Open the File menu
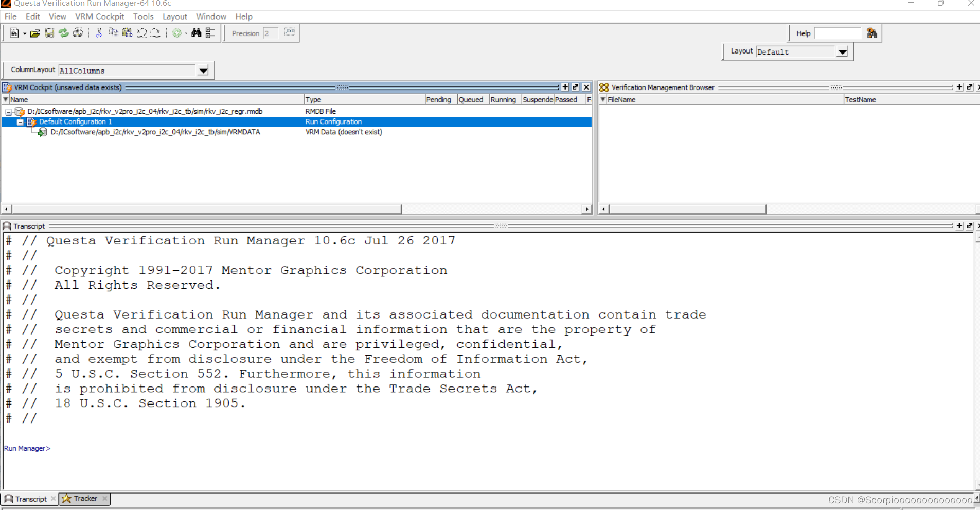The image size is (980, 510). coord(11,16)
